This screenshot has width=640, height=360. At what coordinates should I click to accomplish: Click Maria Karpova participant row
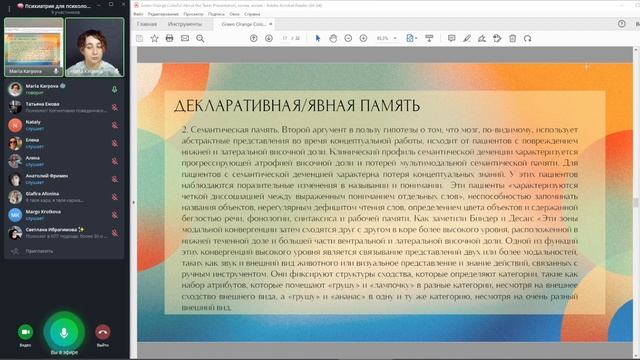click(64, 89)
